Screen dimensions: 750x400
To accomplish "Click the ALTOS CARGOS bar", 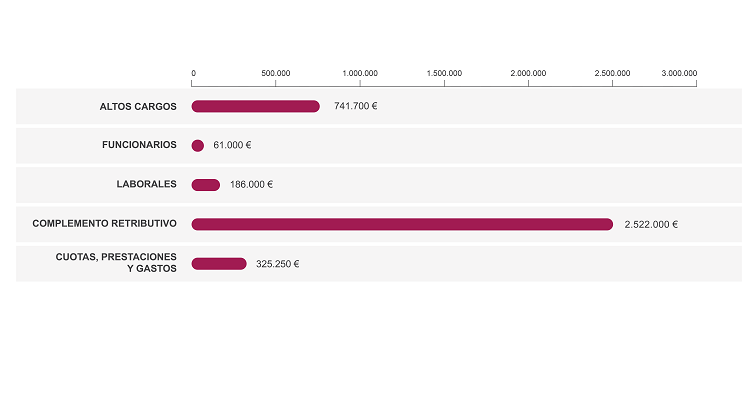I will coord(255,106).
